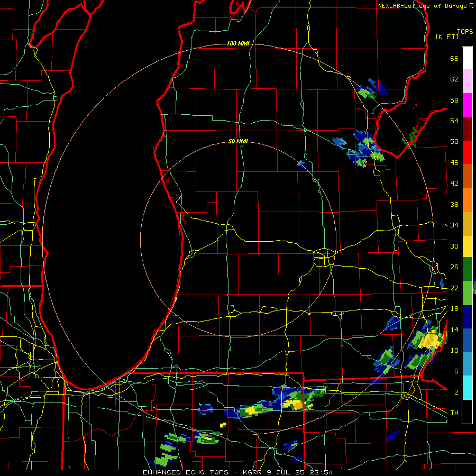Select the dark red 54 kft swatch
The image size is (476, 476).
(x=467, y=129)
